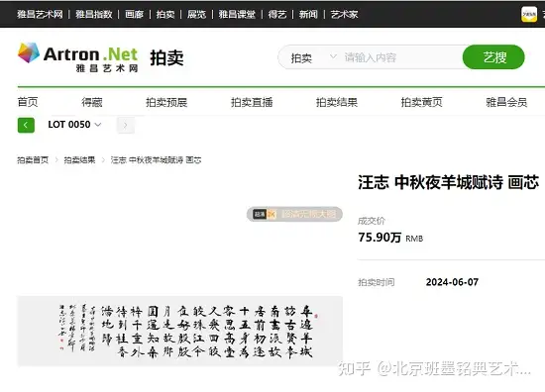
Task: Click the Artron.Net colorful logo icon
Action: coord(29,53)
